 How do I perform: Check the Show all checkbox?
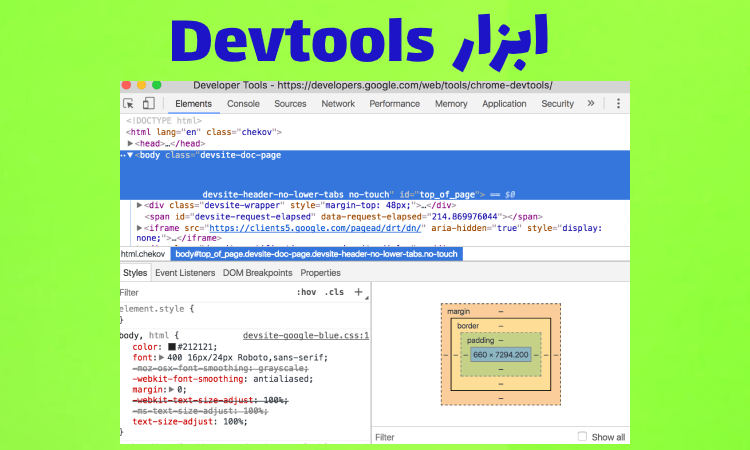coord(582,436)
